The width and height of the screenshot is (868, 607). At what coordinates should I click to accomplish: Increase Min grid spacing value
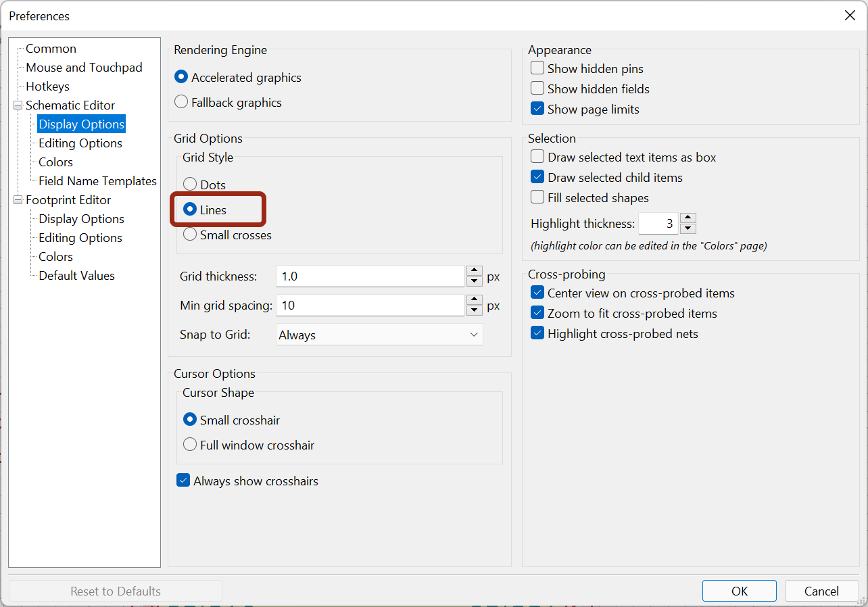click(x=475, y=300)
